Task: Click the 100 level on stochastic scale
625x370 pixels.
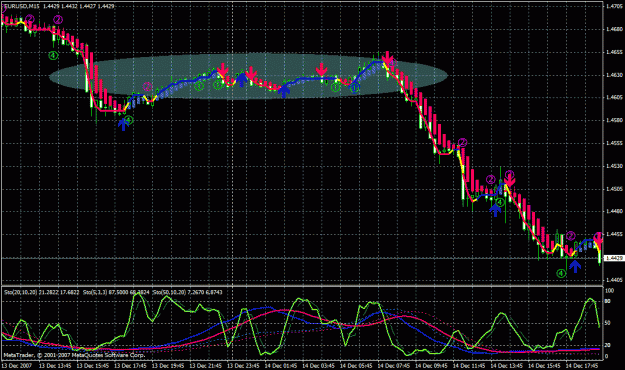Action: pos(609,291)
